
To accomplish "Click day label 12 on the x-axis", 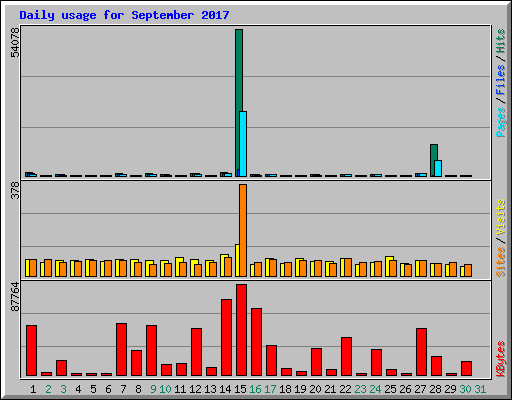I will pos(195,389).
